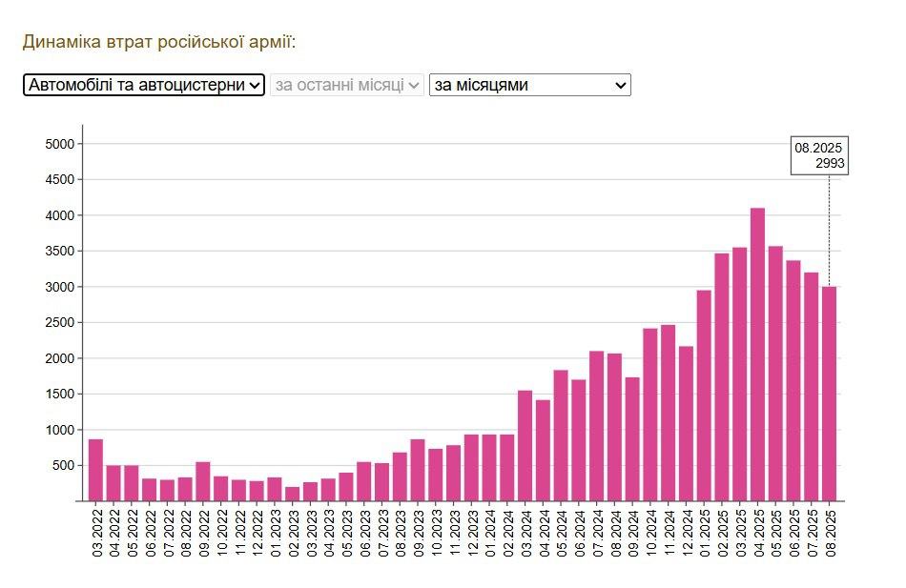Select the 05.2025 bar
The width and height of the screenshot is (906, 588).
[x=775, y=374]
